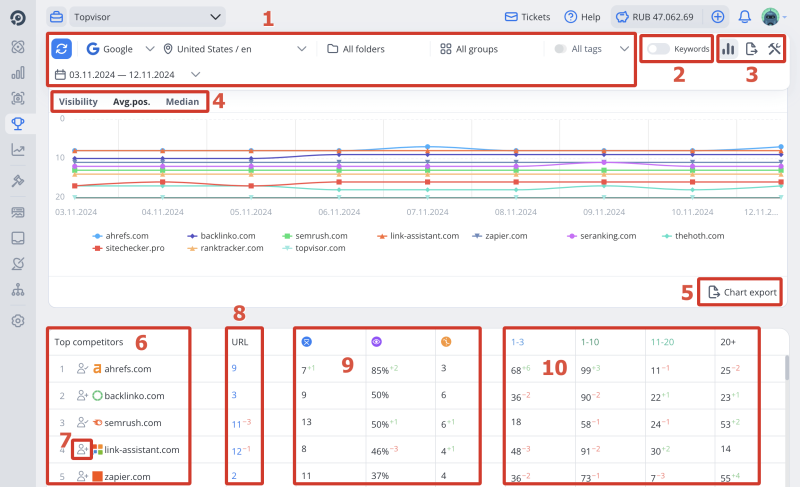Click the export report icon in the toolbar
This screenshot has height=487, width=800.
click(751, 48)
